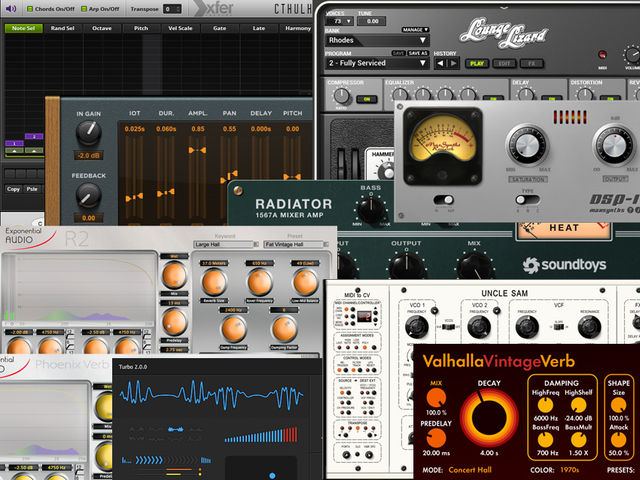Click the Reverb Size knob in R2
Screen dimensions: 640x480
(x=214, y=282)
